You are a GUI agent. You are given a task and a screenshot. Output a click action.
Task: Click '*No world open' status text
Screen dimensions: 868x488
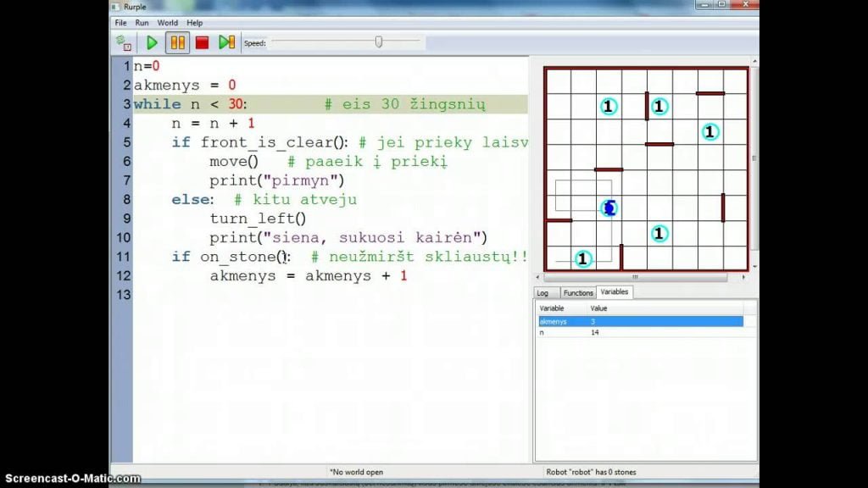pyautogui.click(x=356, y=472)
